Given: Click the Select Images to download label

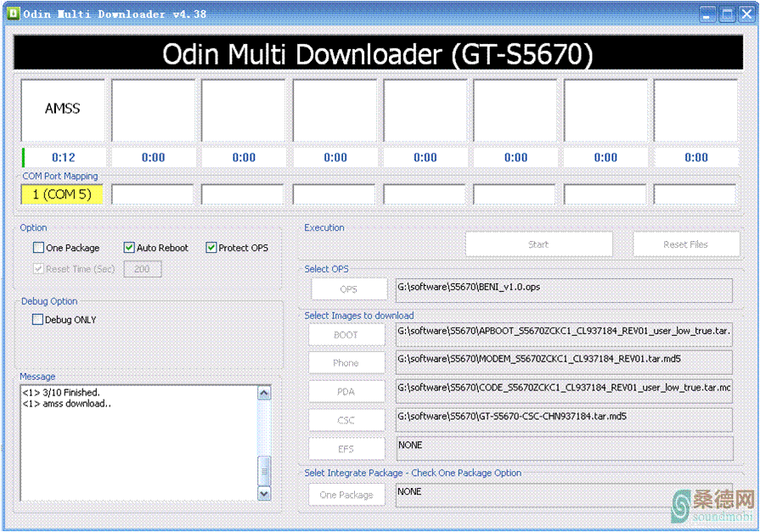Looking at the screenshot, I should pyautogui.click(x=359, y=316).
